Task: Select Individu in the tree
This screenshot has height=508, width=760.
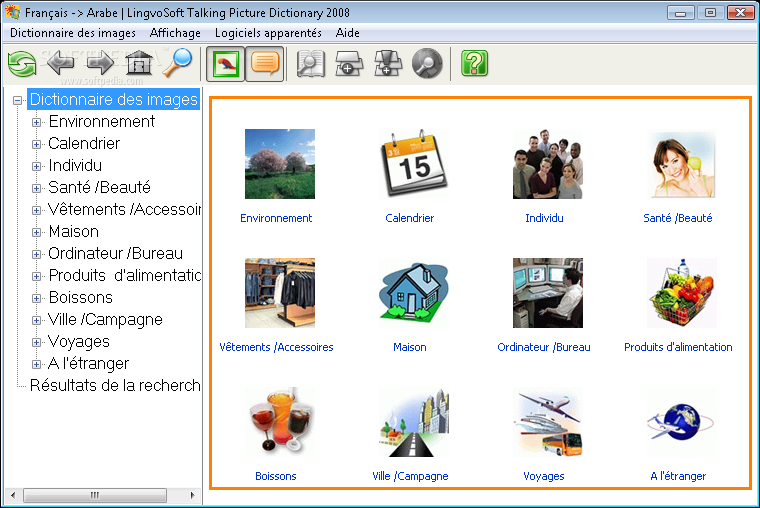Action: click(75, 165)
